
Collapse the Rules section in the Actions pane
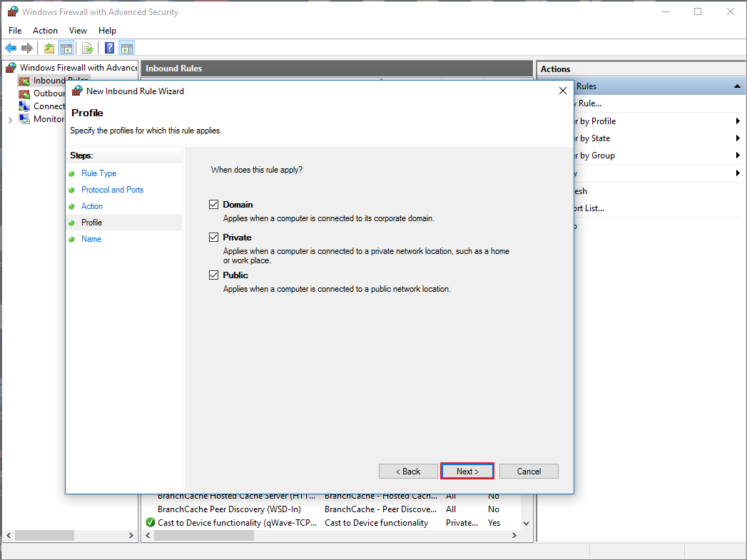[x=737, y=86]
